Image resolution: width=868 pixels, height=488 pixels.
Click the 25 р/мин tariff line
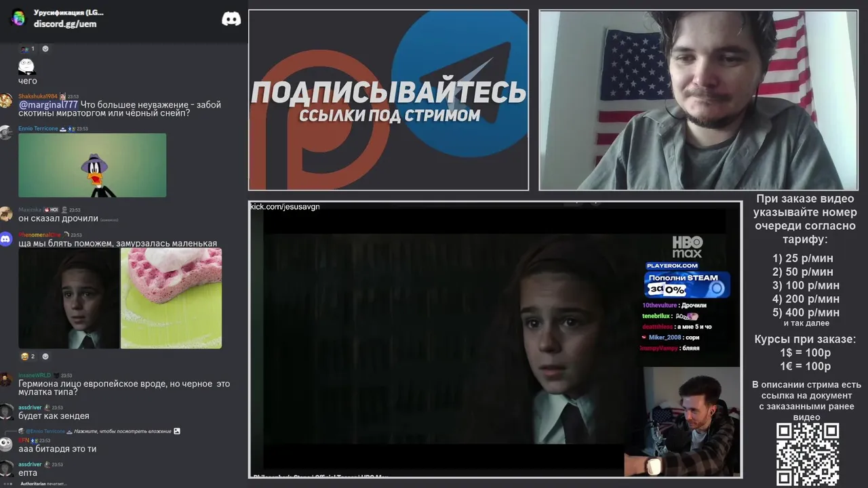803,258
